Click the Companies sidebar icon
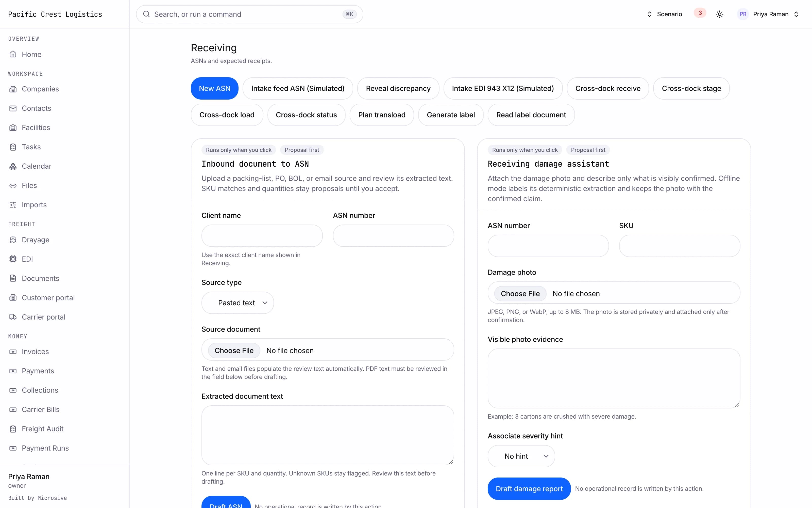The width and height of the screenshot is (812, 508). (x=13, y=89)
